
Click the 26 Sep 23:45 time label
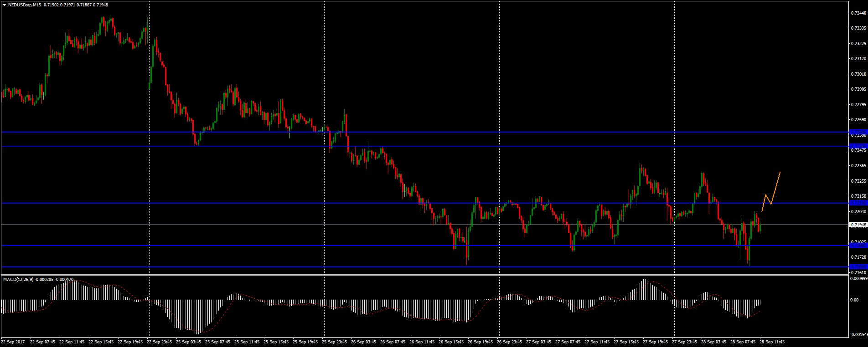pyautogui.click(x=509, y=341)
